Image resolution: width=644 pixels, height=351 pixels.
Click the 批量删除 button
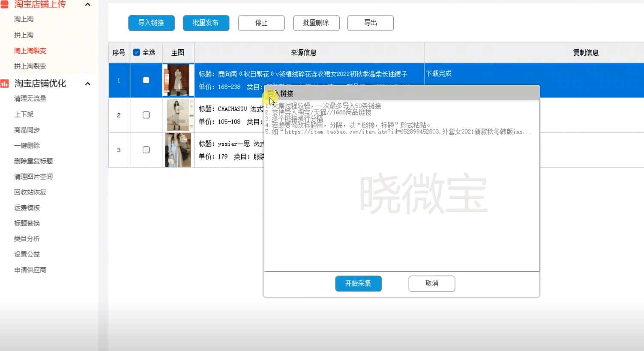click(x=316, y=23)
